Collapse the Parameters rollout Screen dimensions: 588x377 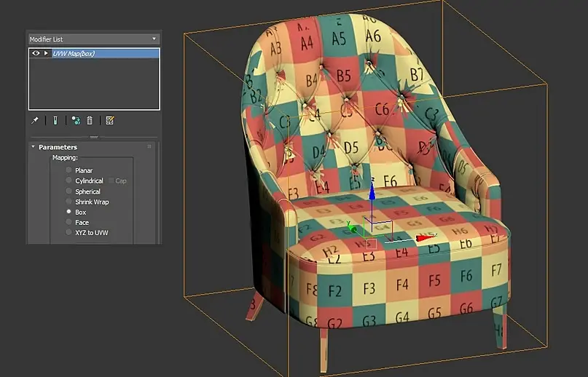pos(33,147)
